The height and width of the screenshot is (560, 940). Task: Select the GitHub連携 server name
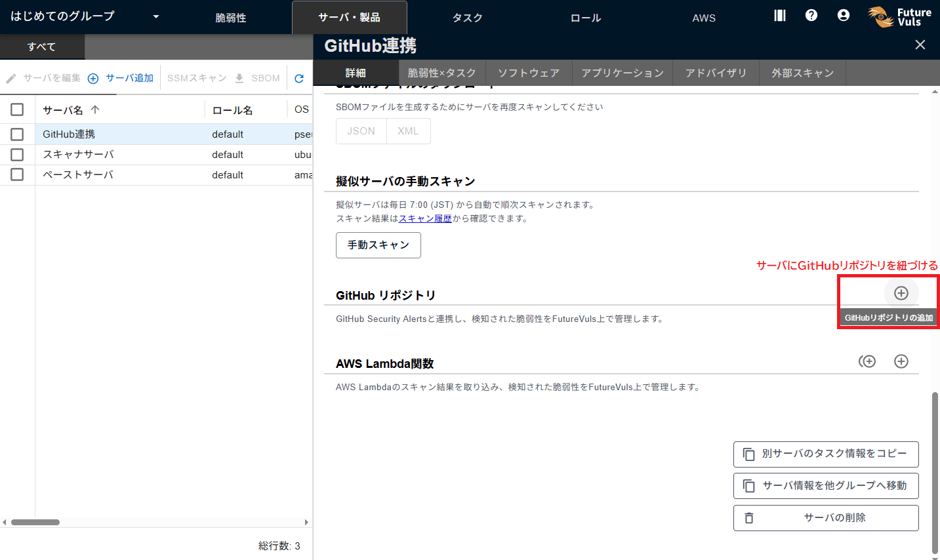69,134
